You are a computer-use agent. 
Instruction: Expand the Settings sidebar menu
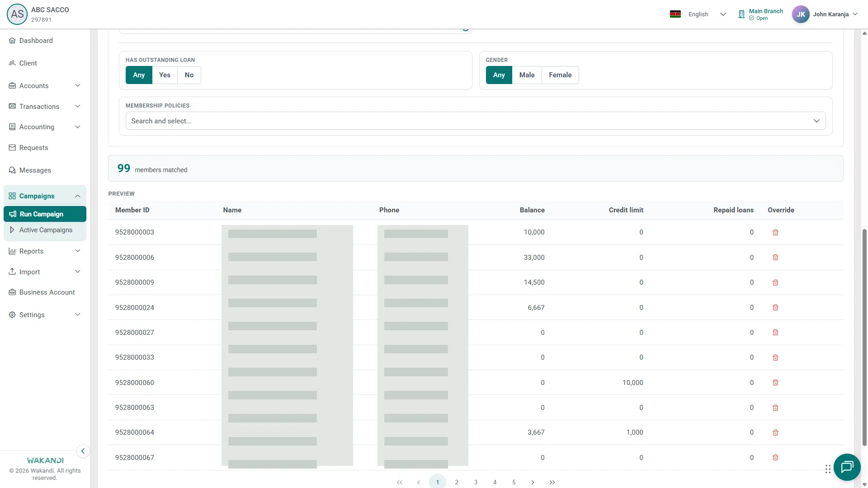tap(45, 314)
